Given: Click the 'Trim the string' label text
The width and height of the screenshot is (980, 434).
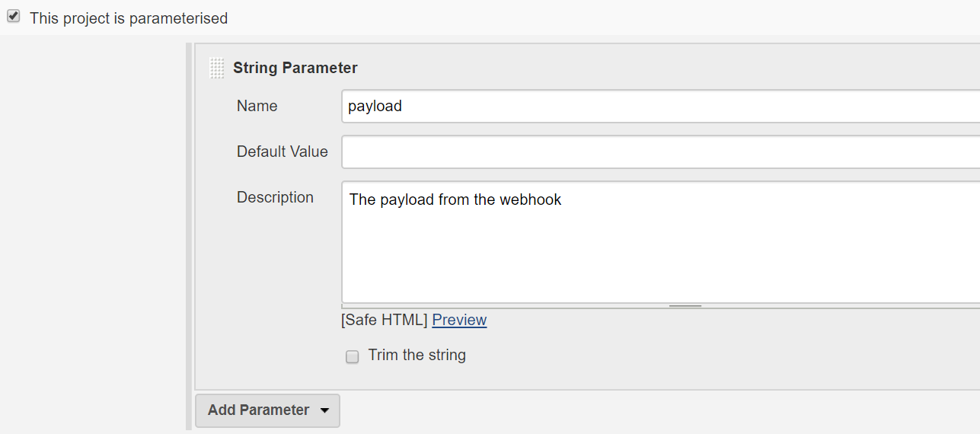Looking at the screenshot, I should point(417,355).
